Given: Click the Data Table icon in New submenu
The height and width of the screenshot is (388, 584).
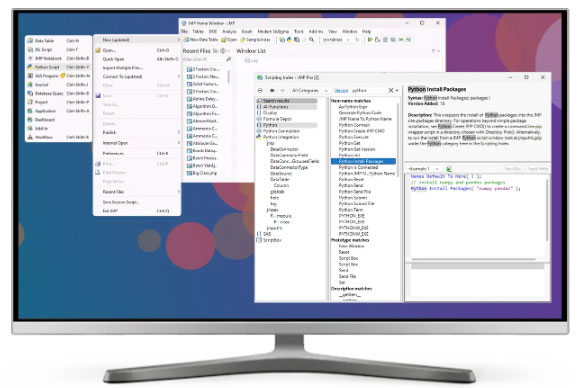Looking at the screenshot, I should point(30,40).
